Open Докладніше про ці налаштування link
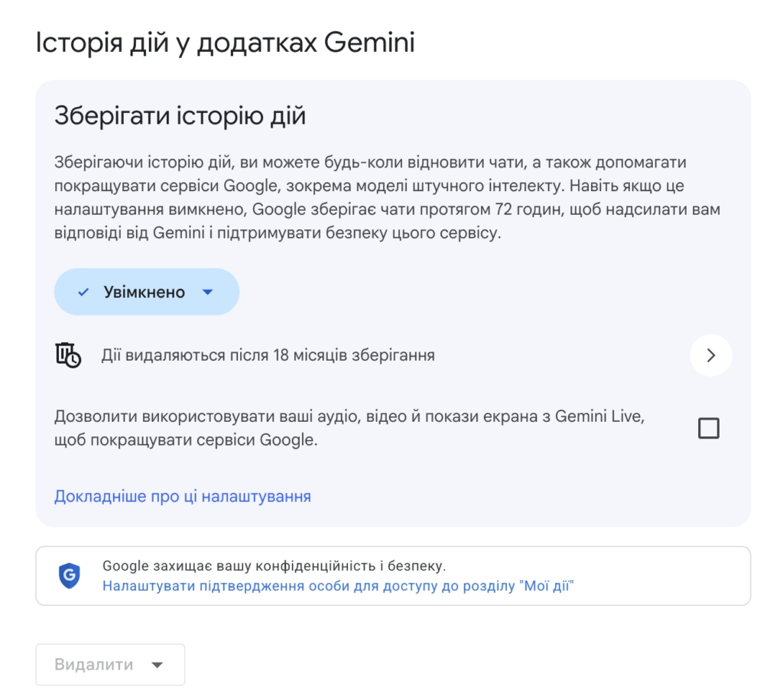 [182, 496]
